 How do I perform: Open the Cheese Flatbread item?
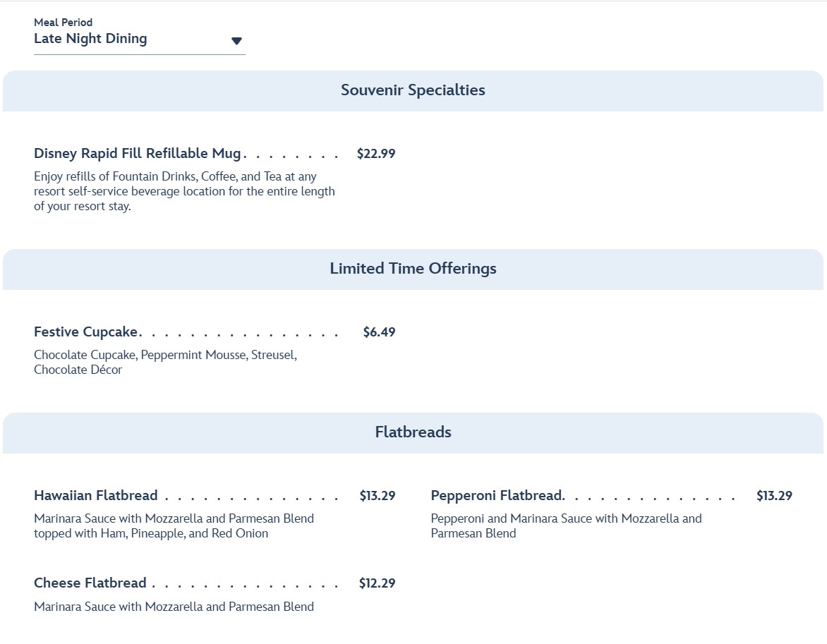[90, 583]
